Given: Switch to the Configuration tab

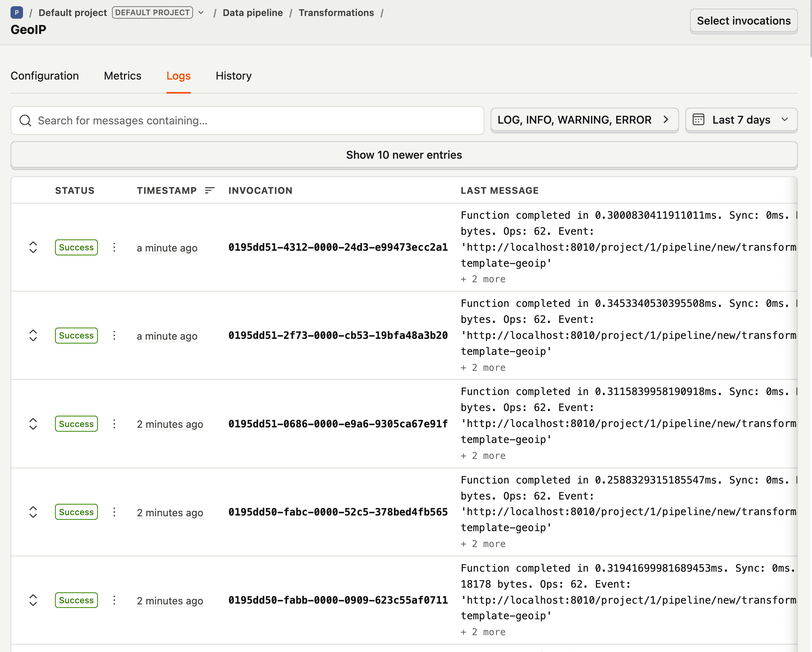Looking at the screenshot, I should point(44,76).
